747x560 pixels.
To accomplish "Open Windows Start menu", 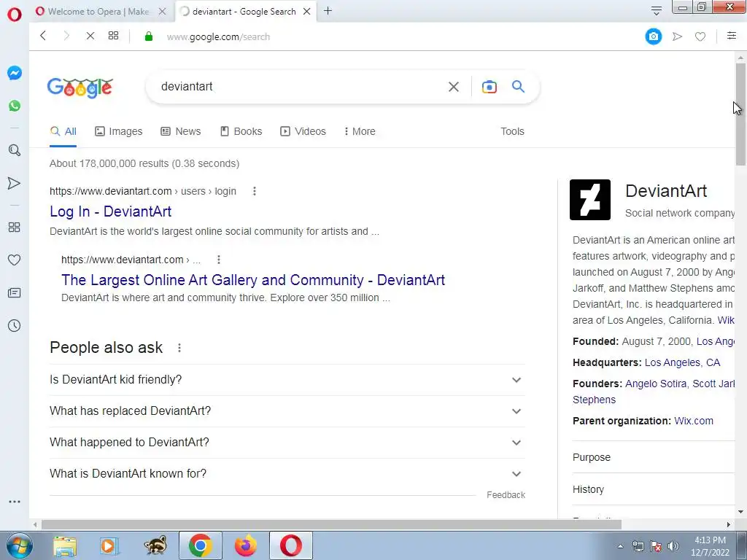I will point(20,545).
